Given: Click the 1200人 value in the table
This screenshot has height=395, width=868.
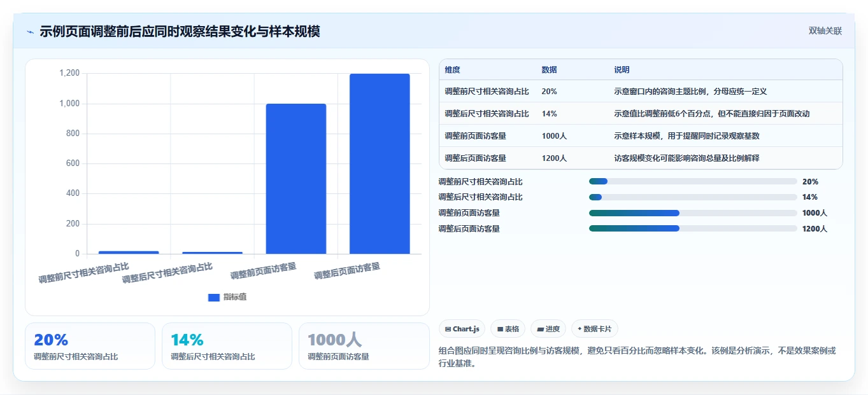Looking at the screenshot, I should (554, 158).
